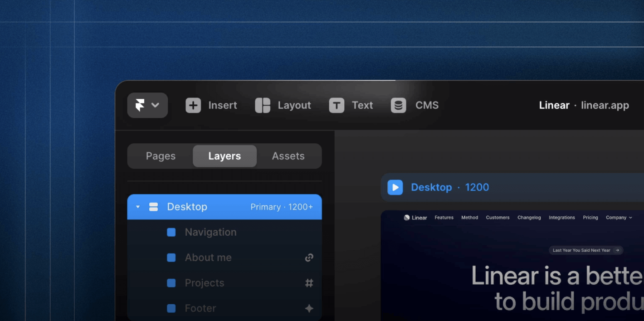Switch to the Pages tab

(161, 156)
